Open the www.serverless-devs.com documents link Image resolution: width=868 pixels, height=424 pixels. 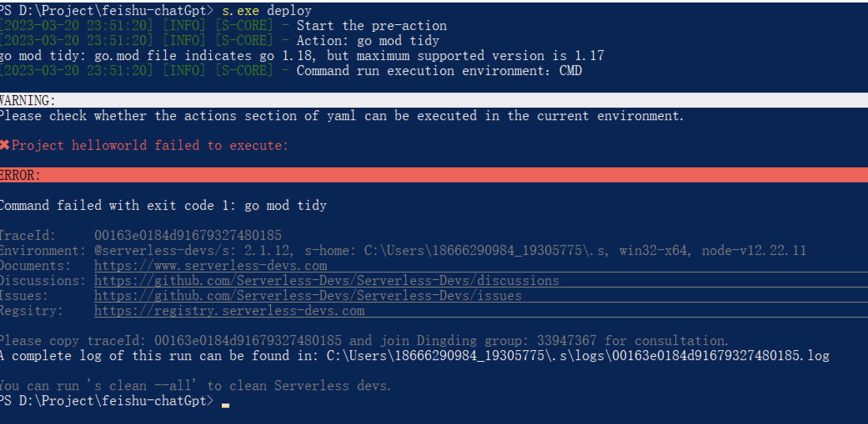click(x=211, y=265)
